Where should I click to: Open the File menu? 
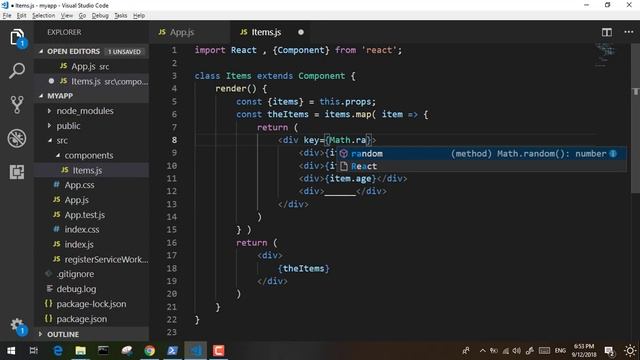click(7, 16)
